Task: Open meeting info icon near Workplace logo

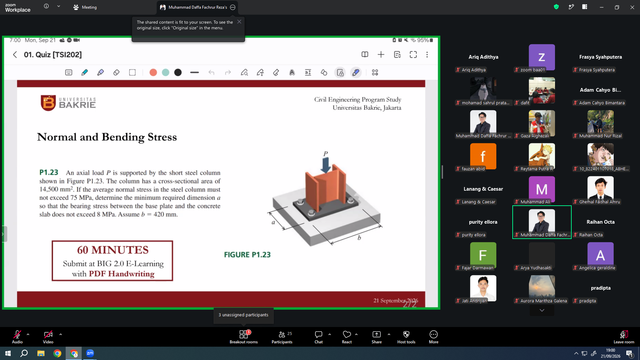Action: point(46,7)
